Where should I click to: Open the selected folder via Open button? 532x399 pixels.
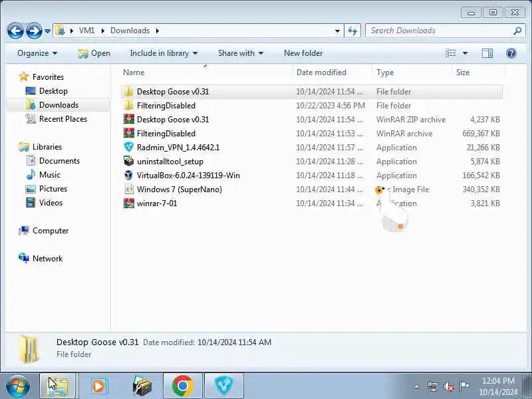click(94, 53)
